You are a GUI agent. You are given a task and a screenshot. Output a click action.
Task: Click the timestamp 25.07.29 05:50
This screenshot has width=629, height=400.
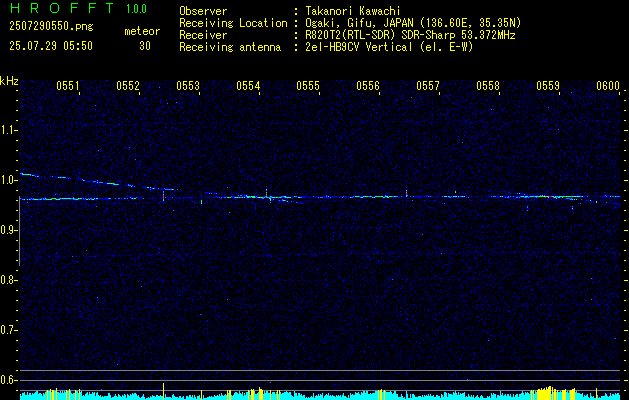[x=51, y=46]
